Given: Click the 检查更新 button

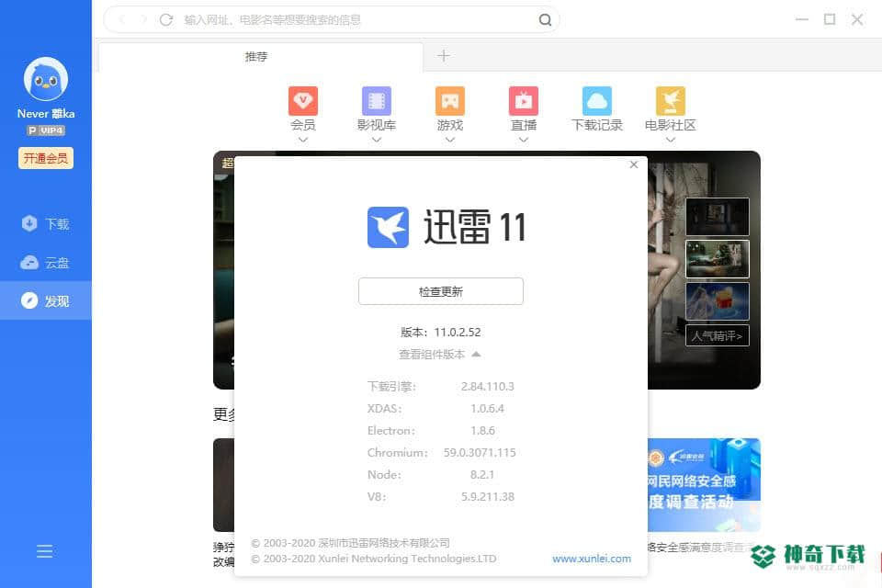Looking at the screenshot, I should (x=440, y=291).
